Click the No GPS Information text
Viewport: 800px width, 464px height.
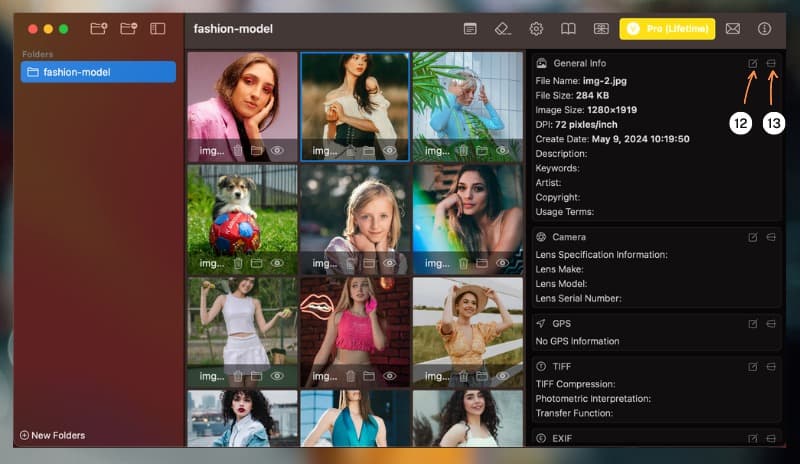[577, 341]
